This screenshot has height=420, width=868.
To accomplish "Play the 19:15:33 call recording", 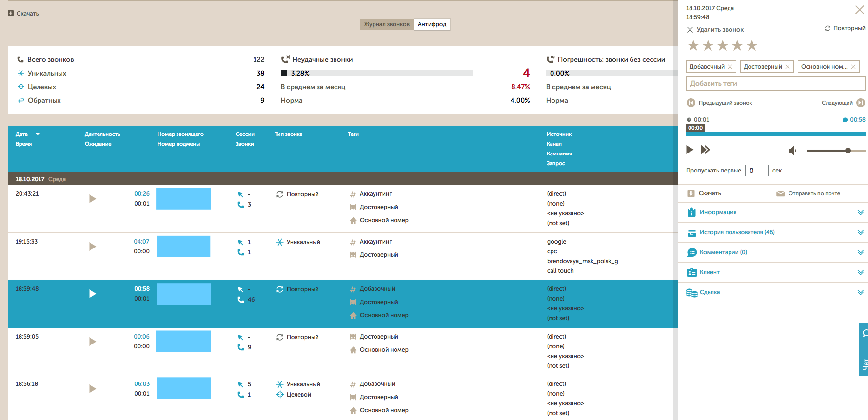I will (x=92, y=247).
